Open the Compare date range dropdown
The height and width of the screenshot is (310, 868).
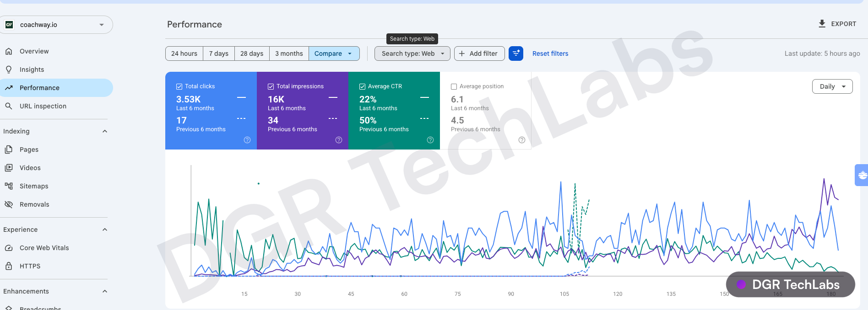click(x=334, y=53)
